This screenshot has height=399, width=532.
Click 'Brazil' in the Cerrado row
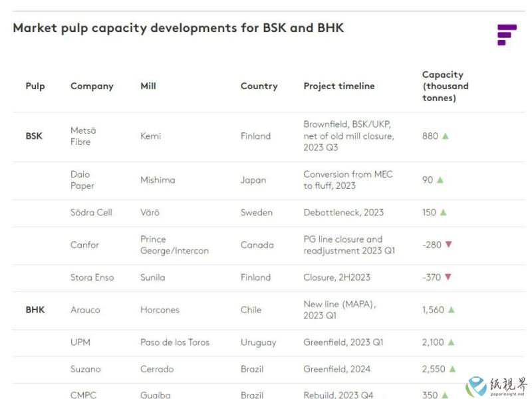pos(252,369)
